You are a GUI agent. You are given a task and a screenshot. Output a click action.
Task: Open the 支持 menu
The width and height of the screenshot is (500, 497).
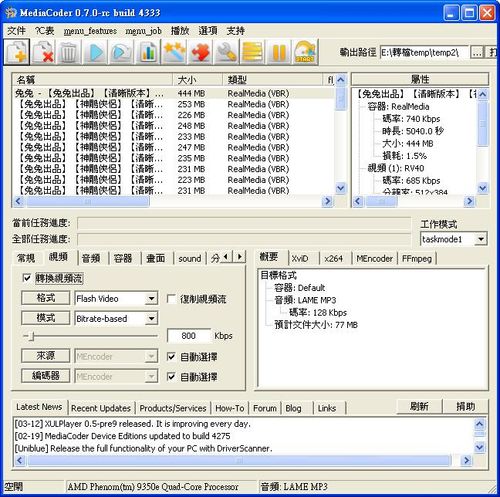235,31
